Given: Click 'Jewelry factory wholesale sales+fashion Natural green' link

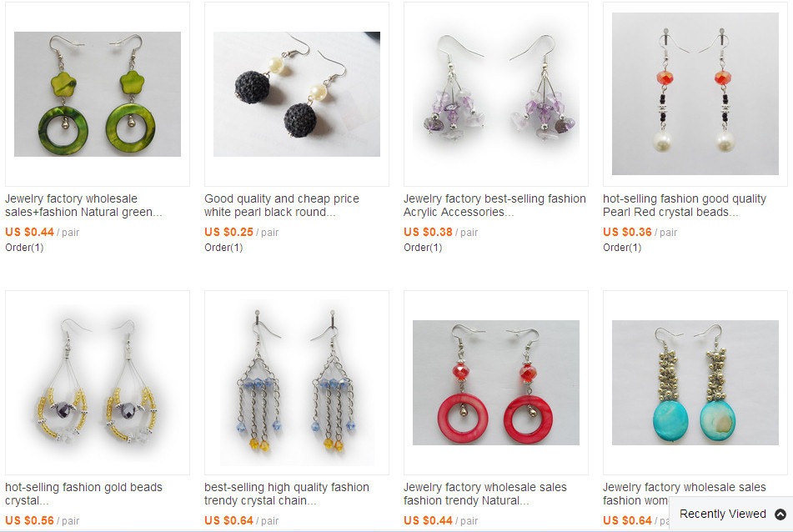Looking at the screenshot, I should click(x=83, y=205).
